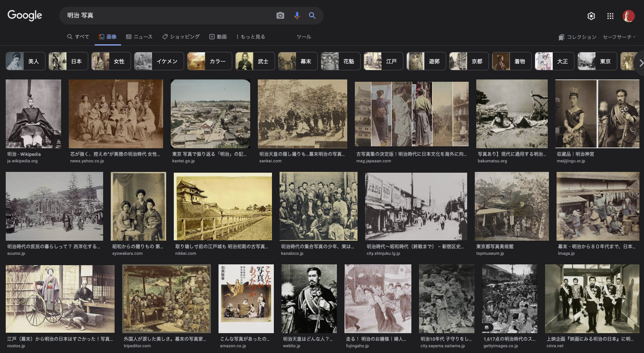The height and width of the screenshot is (353, 644).
Task: Switch to the すべて tab
Action: pyautogui.click(x=78, y=37)
